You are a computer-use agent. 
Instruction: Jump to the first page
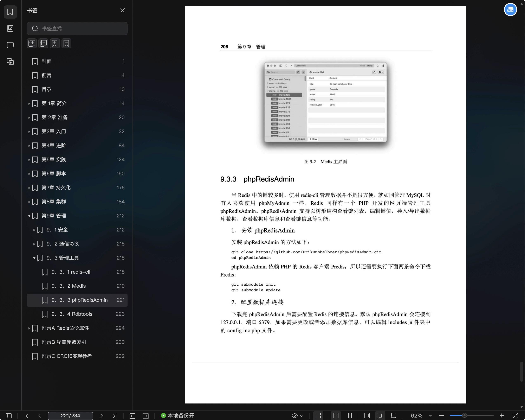(27, 416)
